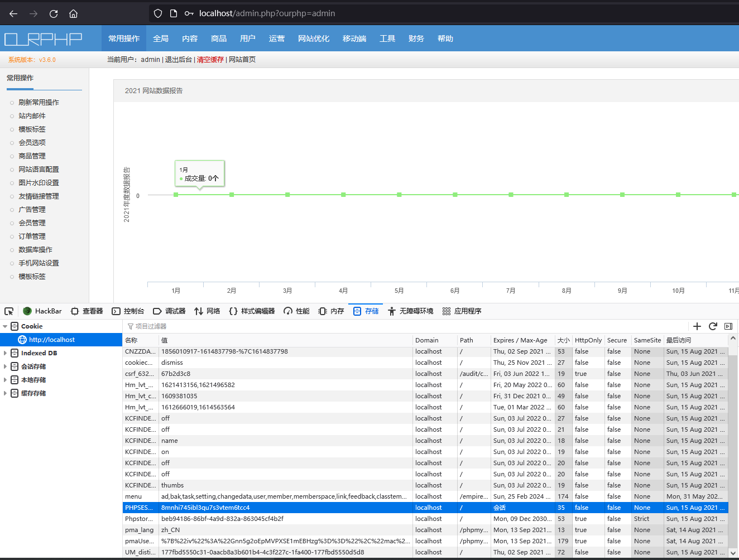Screen dimensions: 739x560
Task: Select the pma_lang cookie row
Action: 425,530
